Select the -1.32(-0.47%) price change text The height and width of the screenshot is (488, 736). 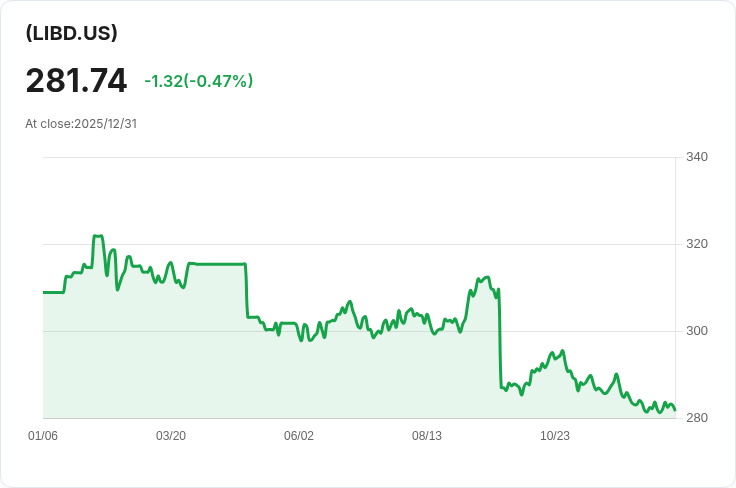click(x=198, y=81)
